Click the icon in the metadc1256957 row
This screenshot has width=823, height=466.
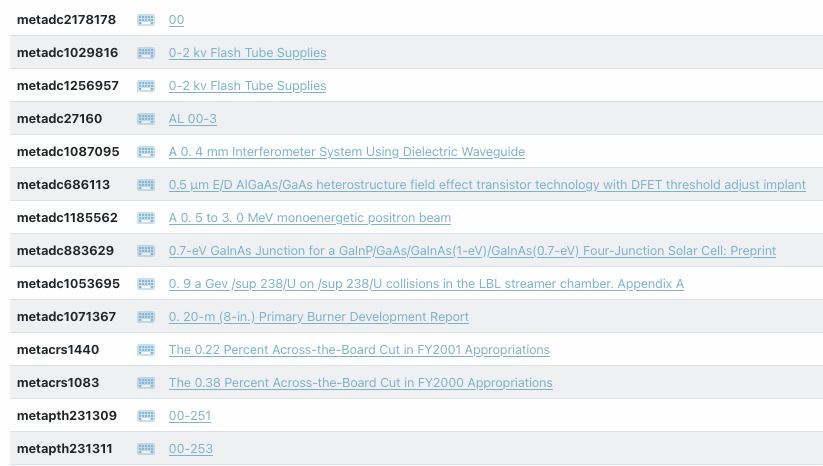click(146, 86)
